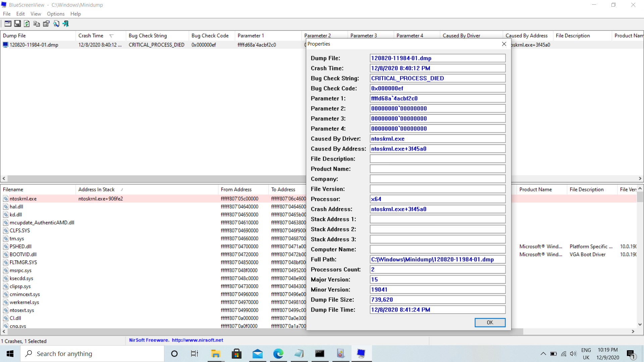The height and width of the screenshot is (362, 644).
Task: Click the Caused By Driver field
Action: tap(438, 139)
